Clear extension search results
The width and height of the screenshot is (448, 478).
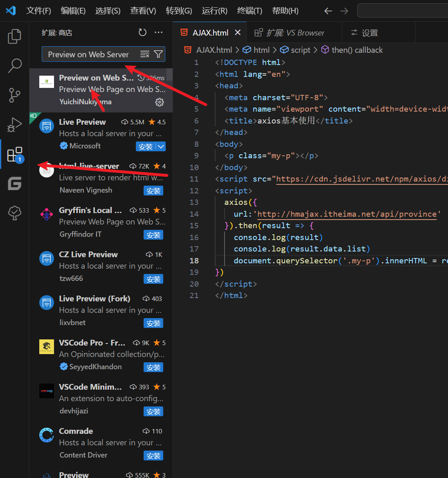click(144, 54)
